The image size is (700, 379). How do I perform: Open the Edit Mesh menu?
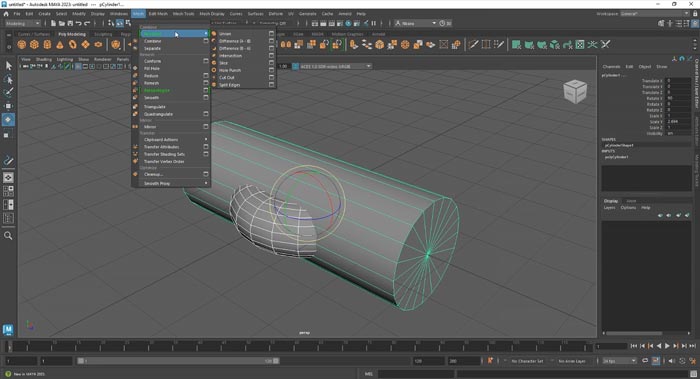click(x=158, y=14)
